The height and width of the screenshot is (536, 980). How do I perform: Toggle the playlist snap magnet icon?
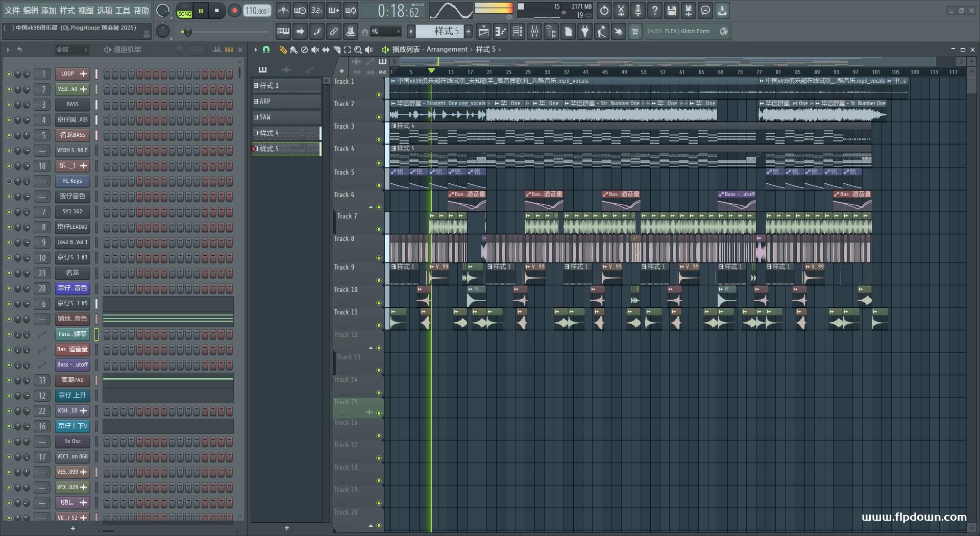pos(266,50)
